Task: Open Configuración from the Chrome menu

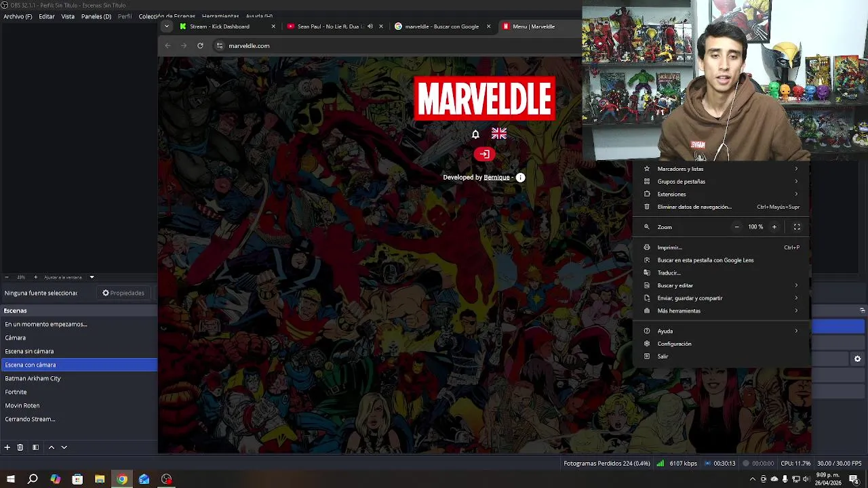Action: pos(722,344)
